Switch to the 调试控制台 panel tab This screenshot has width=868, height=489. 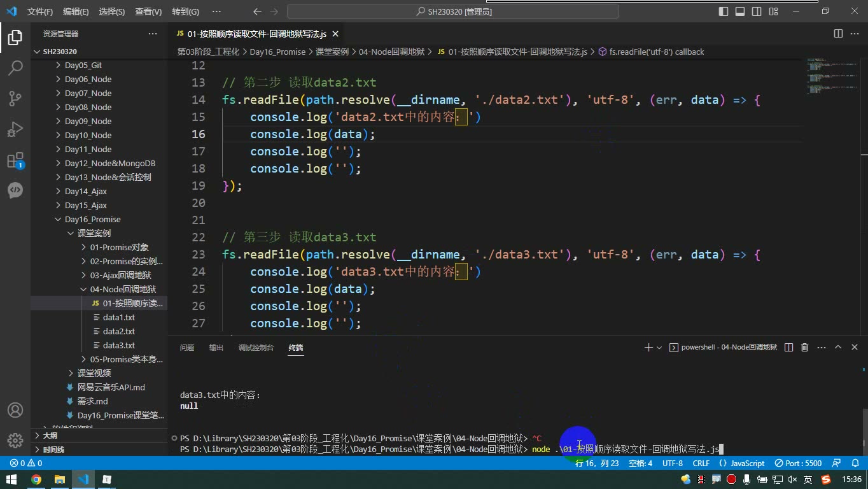pyautogui.click(x=256, y=348)
